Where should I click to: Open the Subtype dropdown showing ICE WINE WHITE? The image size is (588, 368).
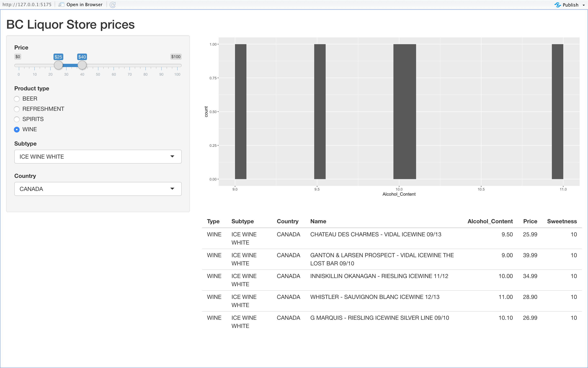click(x=98, y=156)
